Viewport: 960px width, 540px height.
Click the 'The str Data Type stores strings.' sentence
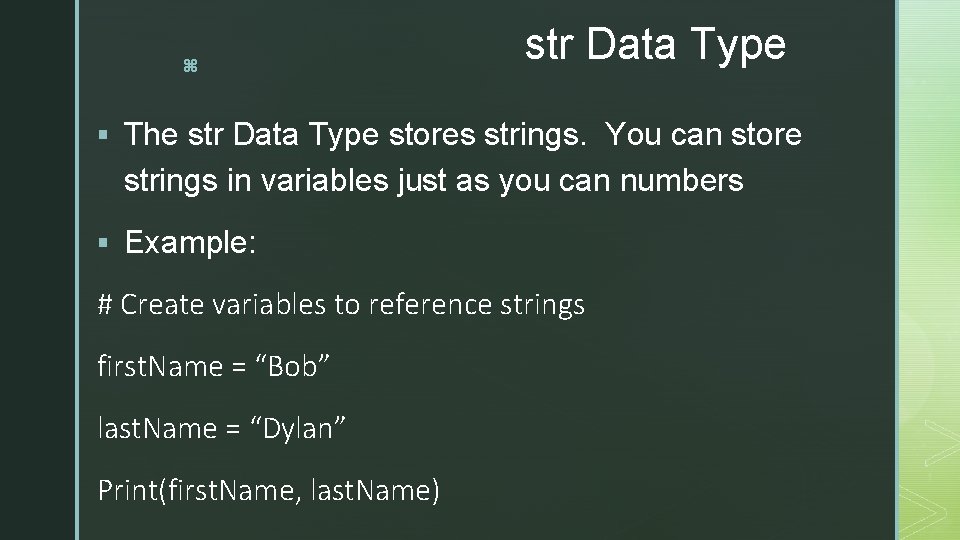pyautogui.click(x=355, y=135)
